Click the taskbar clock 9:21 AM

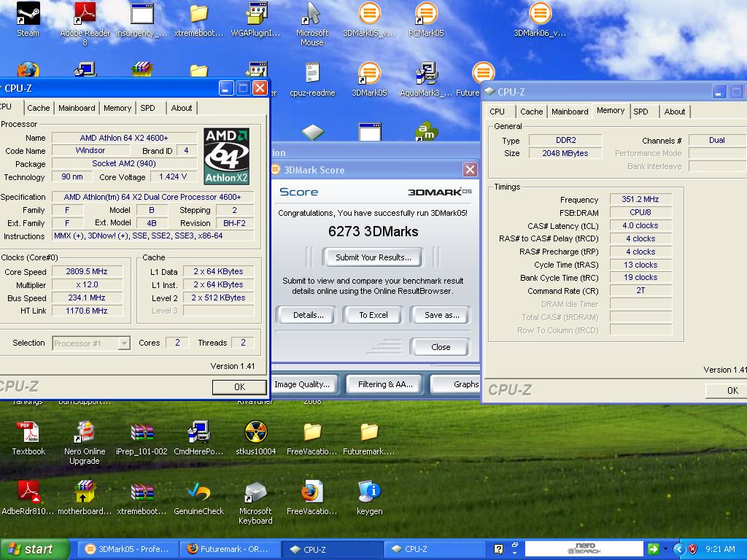(x=720, y=549)
